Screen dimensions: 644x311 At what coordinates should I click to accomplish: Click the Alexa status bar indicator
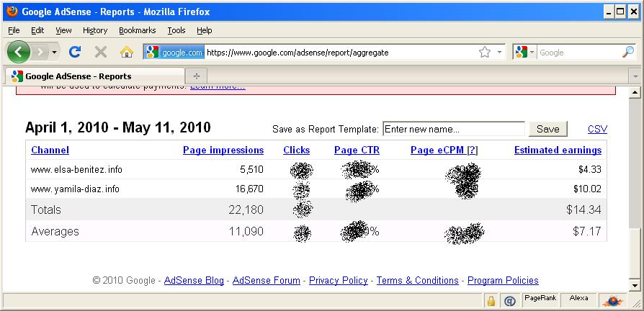coord(578,299)
